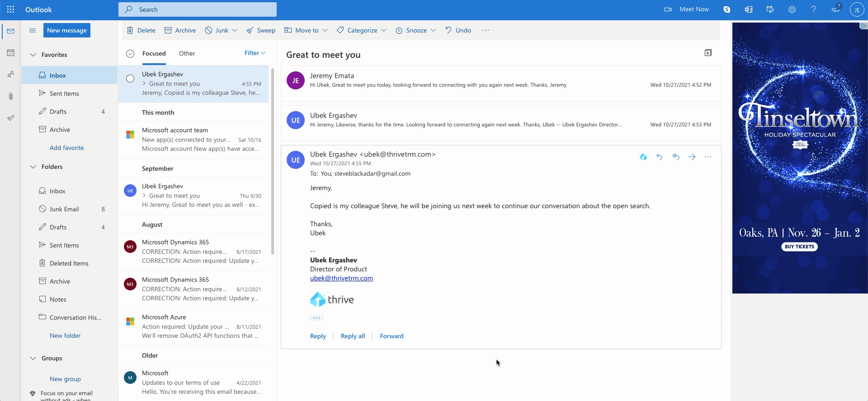Click Reply link below message

click(318, 336)
